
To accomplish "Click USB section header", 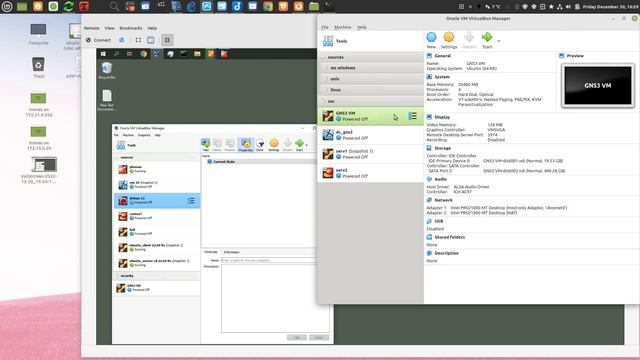I will tap(439, 221).
